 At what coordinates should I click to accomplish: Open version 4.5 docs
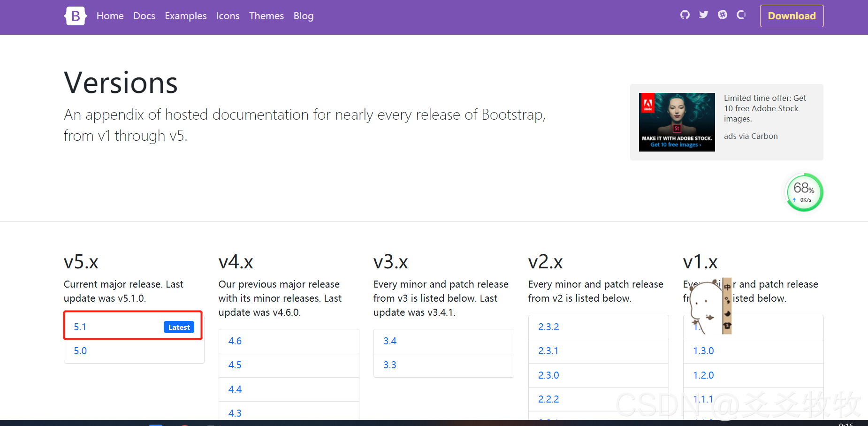click(289, 365)
